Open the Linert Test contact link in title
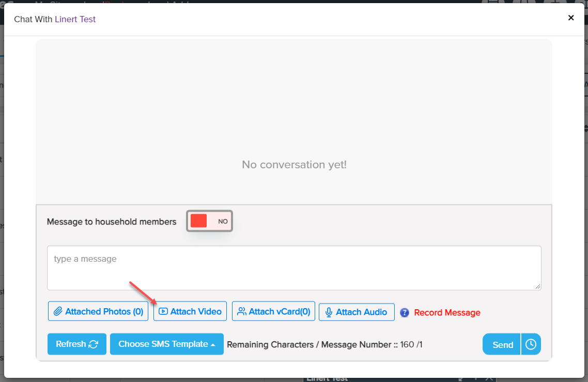The image size is (588, 382). (75, 19)
